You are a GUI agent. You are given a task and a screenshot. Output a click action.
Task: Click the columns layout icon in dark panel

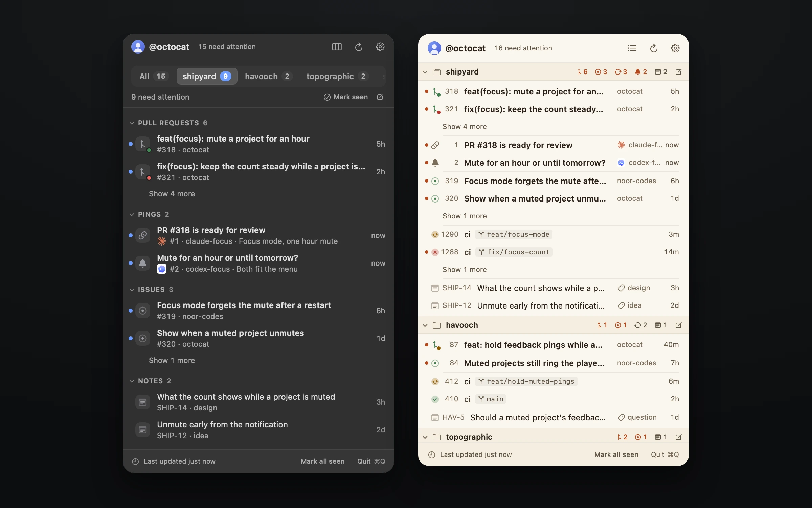coord(337,47)
